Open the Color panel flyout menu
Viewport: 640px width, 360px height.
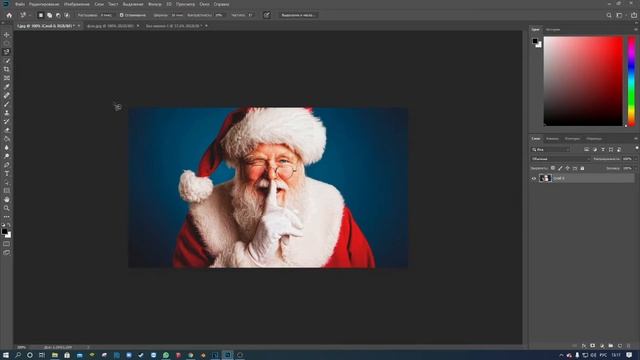coord(636,29)
